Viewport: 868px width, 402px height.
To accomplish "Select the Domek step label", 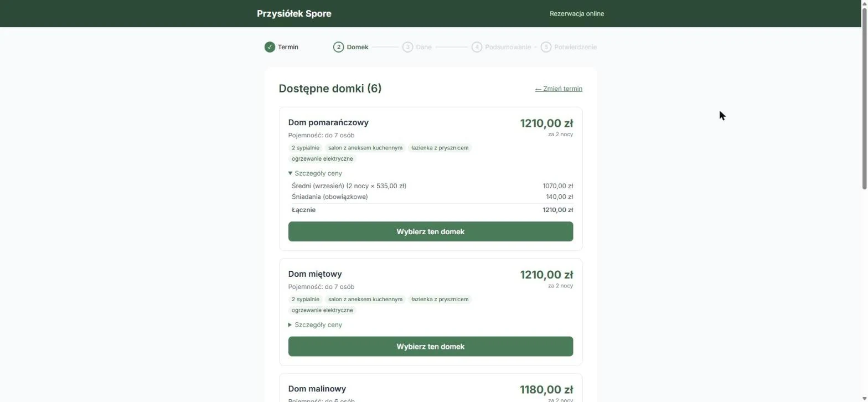I will pyautogui.click(x=358, y=47).
